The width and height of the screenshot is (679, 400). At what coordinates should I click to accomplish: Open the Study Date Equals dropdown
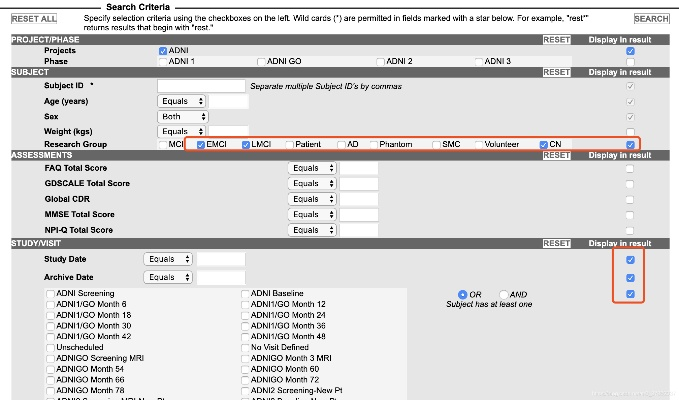pyautogui.click(x=168, y=259)
